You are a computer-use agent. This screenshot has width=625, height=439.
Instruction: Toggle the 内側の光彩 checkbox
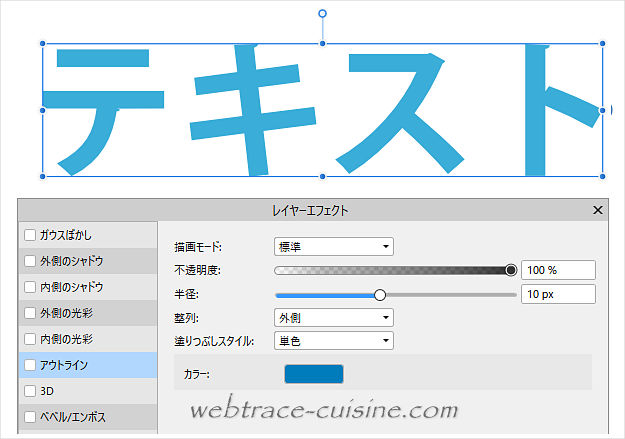pyautogui.click(x=30, y=339)
